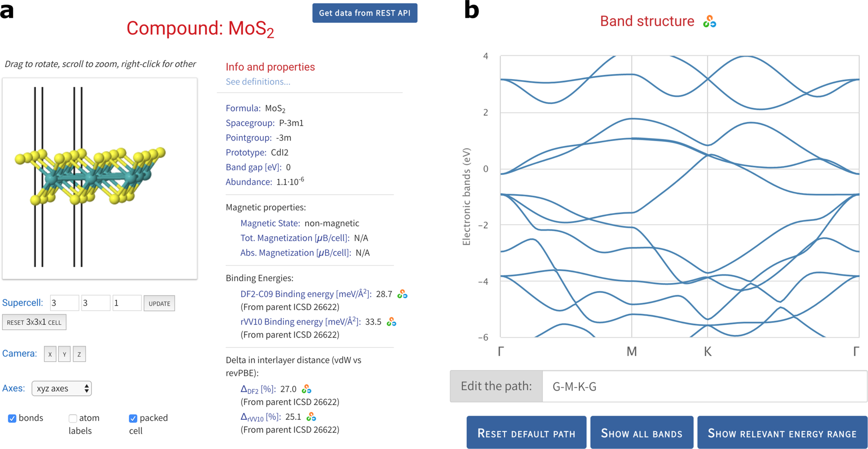868x449 pixels.
Task: Click provenance icon next to rVV10 binding energy
Action: pos(391,322)
